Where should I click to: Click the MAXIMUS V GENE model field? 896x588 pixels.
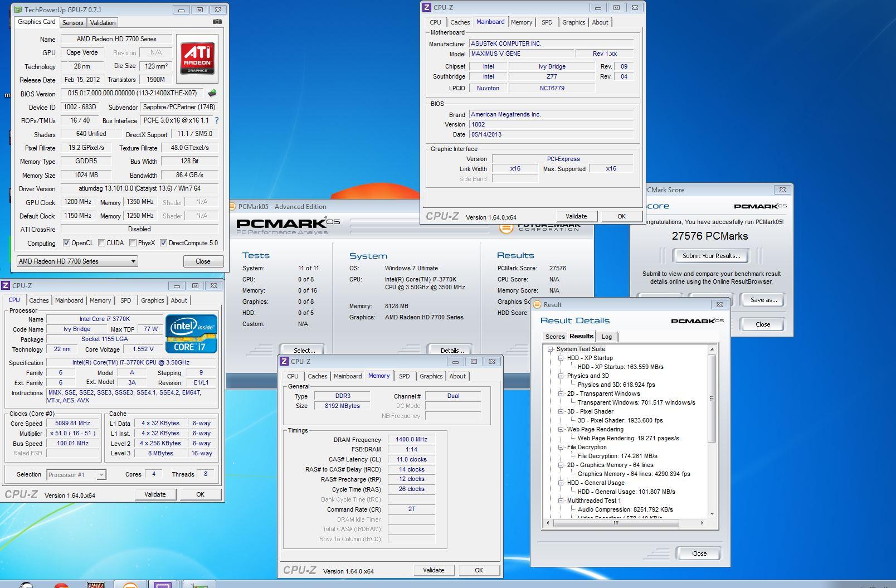click(521, 54)
